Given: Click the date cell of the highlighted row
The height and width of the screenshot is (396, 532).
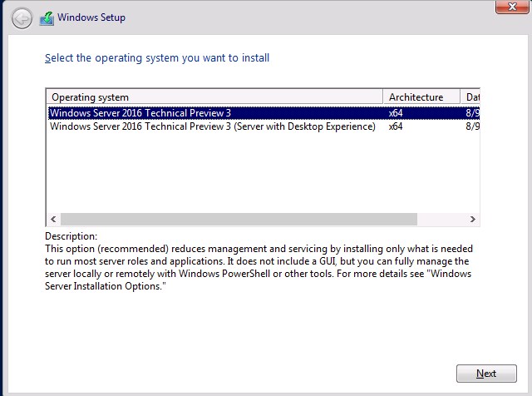Looking at the screenshot, I should (x=472, y=113).
